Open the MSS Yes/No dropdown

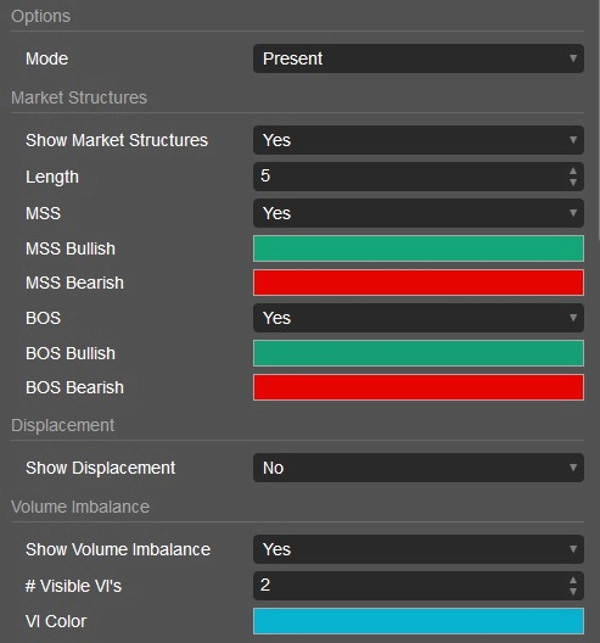tap(418, 213)
